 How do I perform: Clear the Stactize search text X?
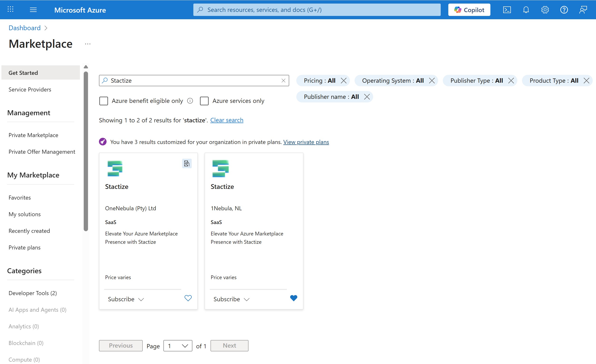[x=283, y=81]
